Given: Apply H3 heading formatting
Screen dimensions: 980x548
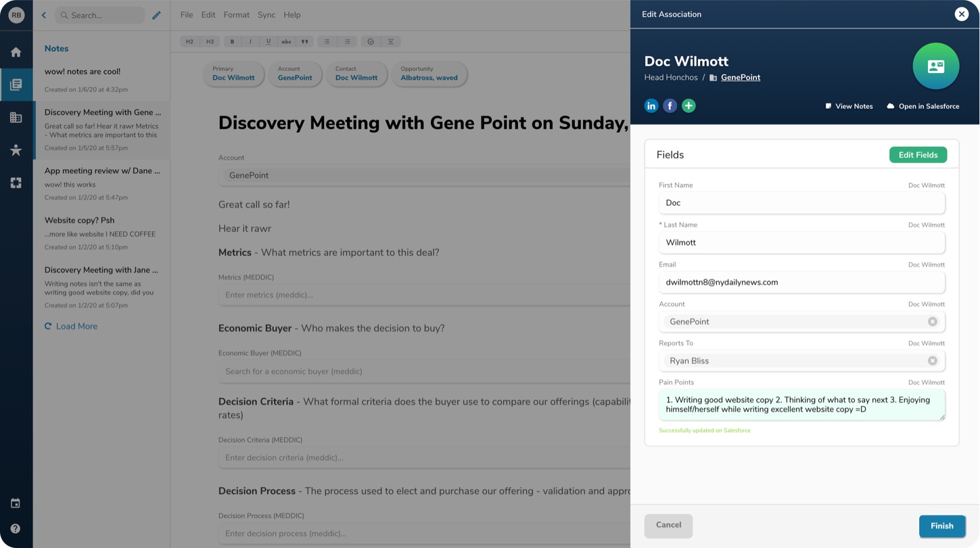Looking at the screenshot, I should pyautogui.click(x=210, y=42).
